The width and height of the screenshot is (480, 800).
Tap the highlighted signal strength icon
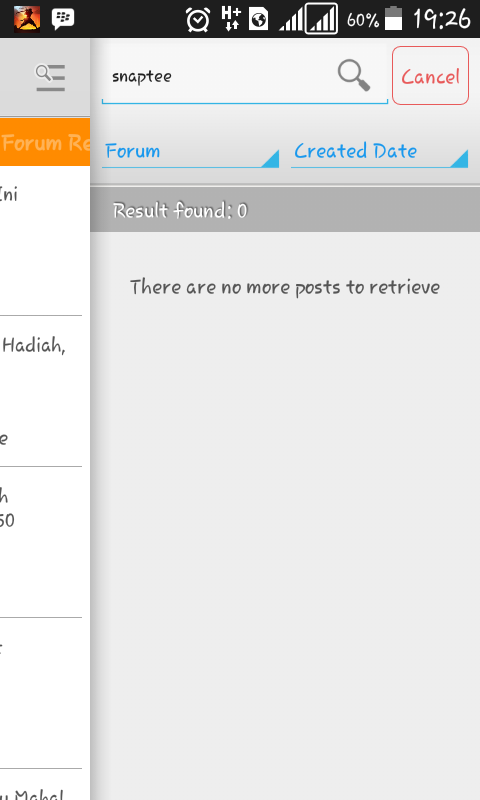(x=321, y=19)
